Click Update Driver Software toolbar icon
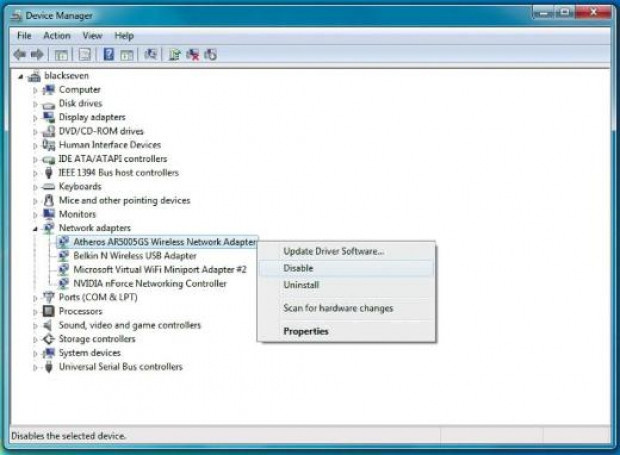 174,55
